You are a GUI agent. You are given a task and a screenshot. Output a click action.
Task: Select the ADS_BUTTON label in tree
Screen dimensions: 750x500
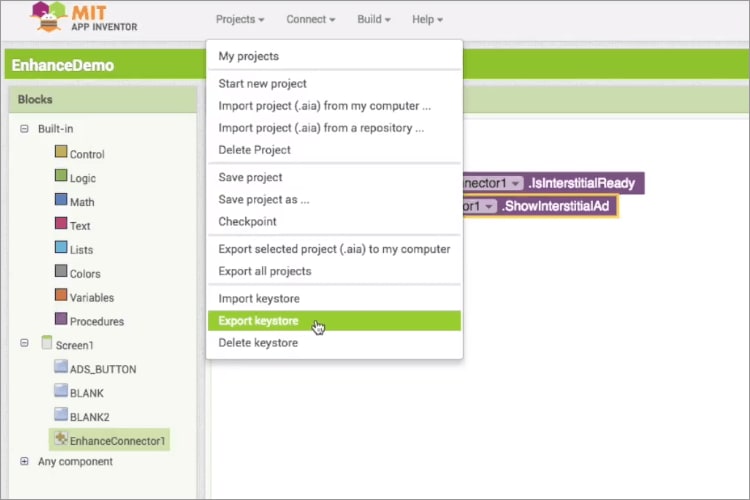tap(103, 369)
